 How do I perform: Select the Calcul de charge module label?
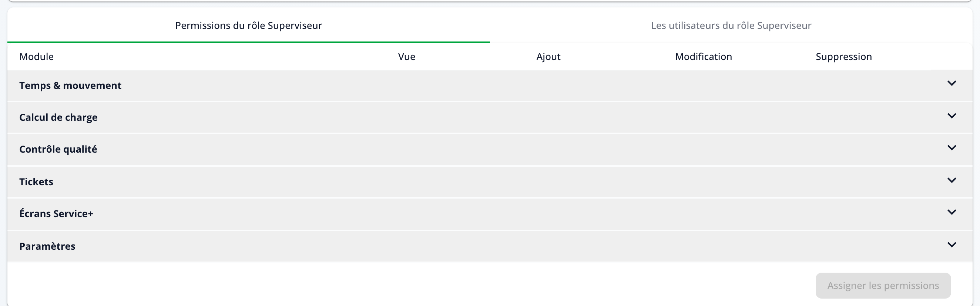(x=58, y=117)
